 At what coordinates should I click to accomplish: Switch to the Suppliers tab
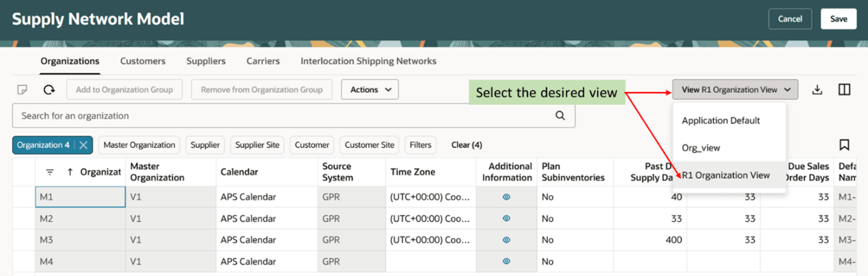click(206, 61)
